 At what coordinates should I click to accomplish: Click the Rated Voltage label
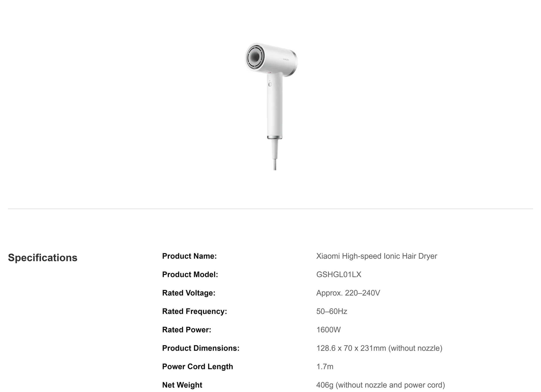pyautogui.click(x=189, y=293)
